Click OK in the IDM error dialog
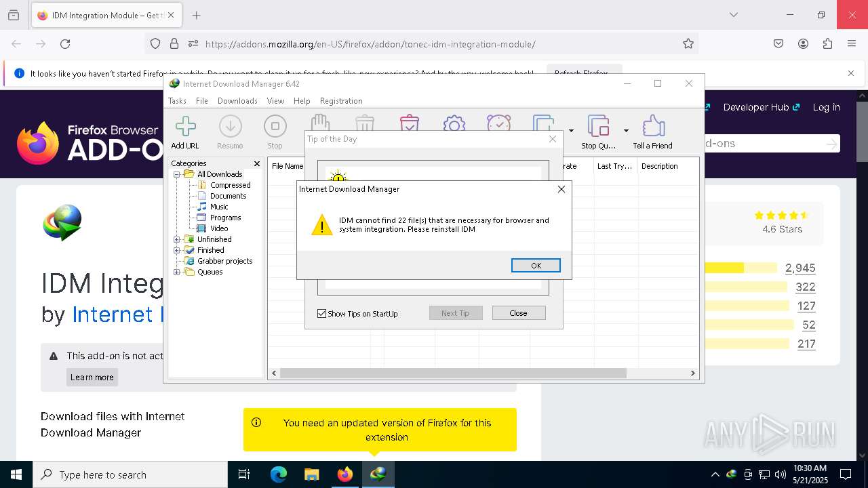Viewport: 868px width, 488px height. point(536,265)
